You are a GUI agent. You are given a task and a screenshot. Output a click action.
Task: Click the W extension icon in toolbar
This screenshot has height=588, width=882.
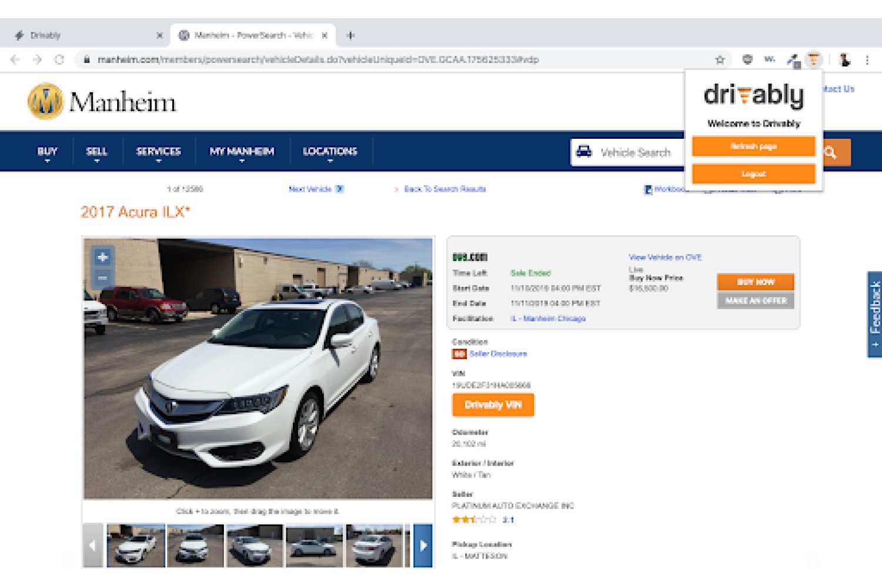770,59
